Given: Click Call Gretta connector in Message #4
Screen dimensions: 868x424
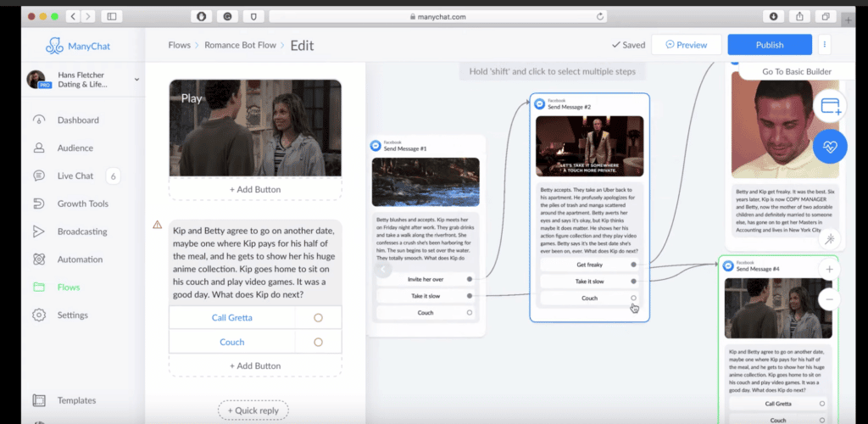Looking at the screenshot, I should (x=822, y=404).
